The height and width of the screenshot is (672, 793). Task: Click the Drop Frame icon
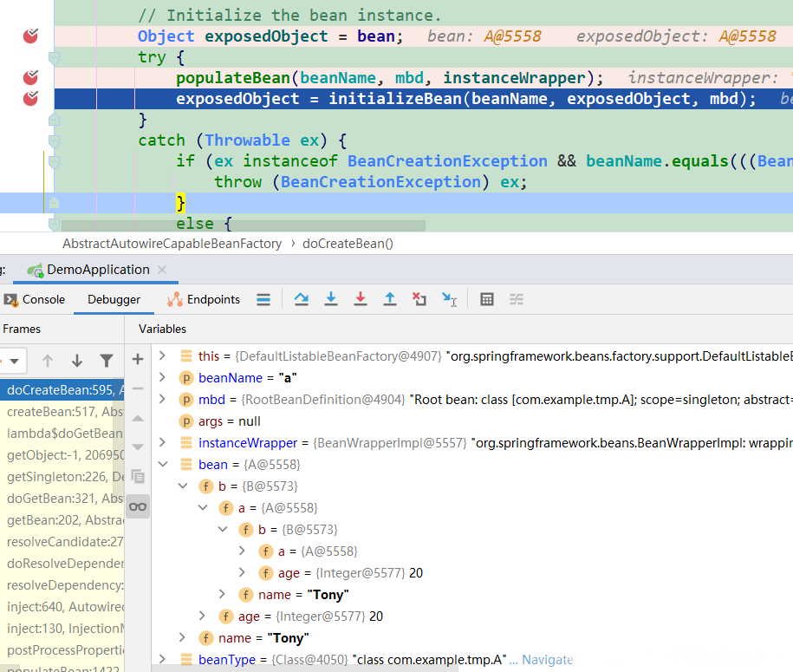click(x=419, y=299)
